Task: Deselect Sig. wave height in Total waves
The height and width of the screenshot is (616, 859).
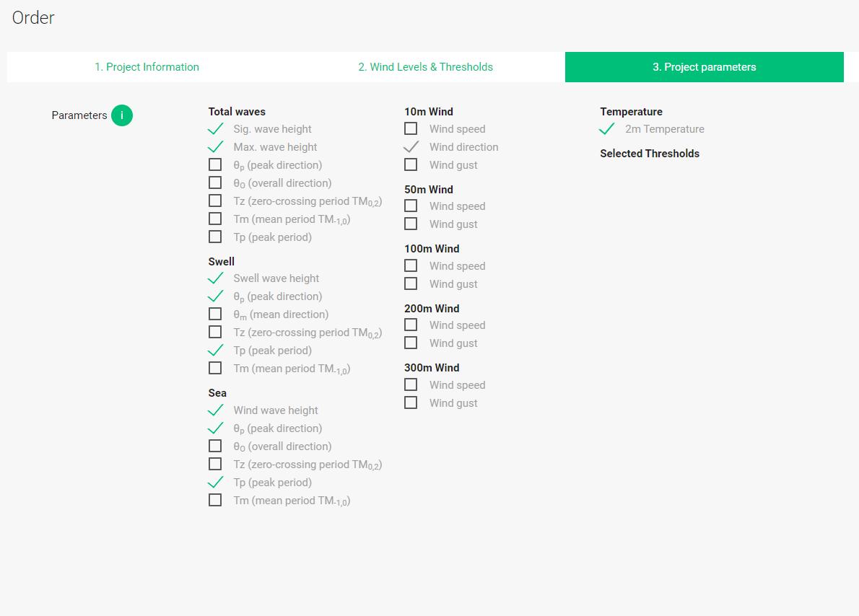Action: 216,128
